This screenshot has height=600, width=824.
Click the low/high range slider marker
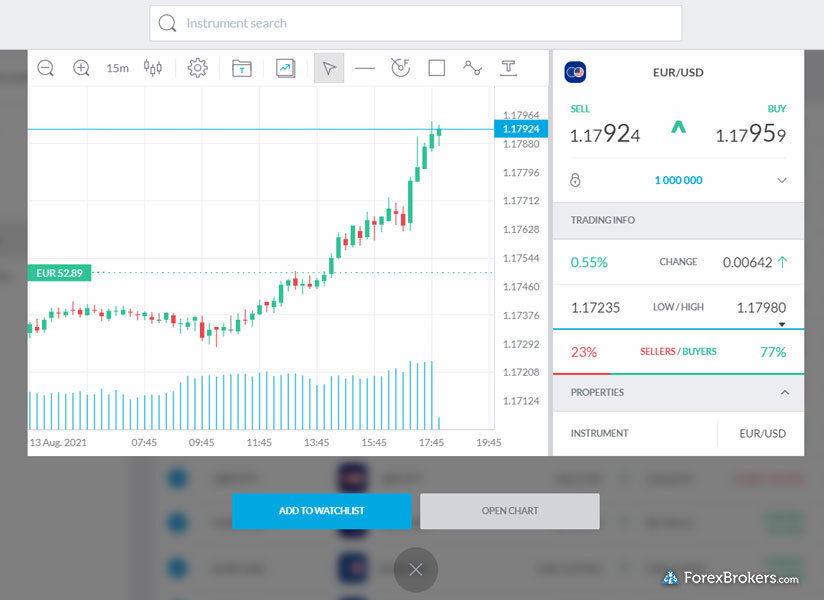[x=782, y=325]
